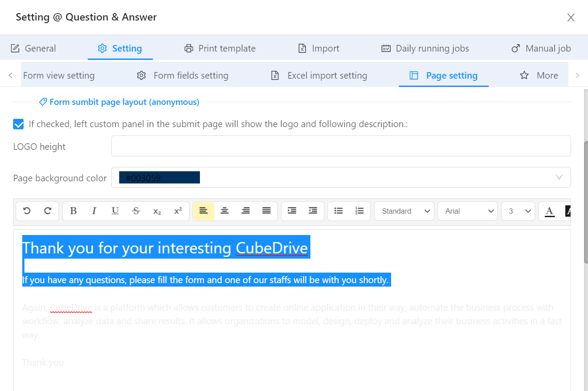Viewport: 588px width, 391px height.
Task: Switch to Form view setting sub-tab
Action: tap(59, 76)
